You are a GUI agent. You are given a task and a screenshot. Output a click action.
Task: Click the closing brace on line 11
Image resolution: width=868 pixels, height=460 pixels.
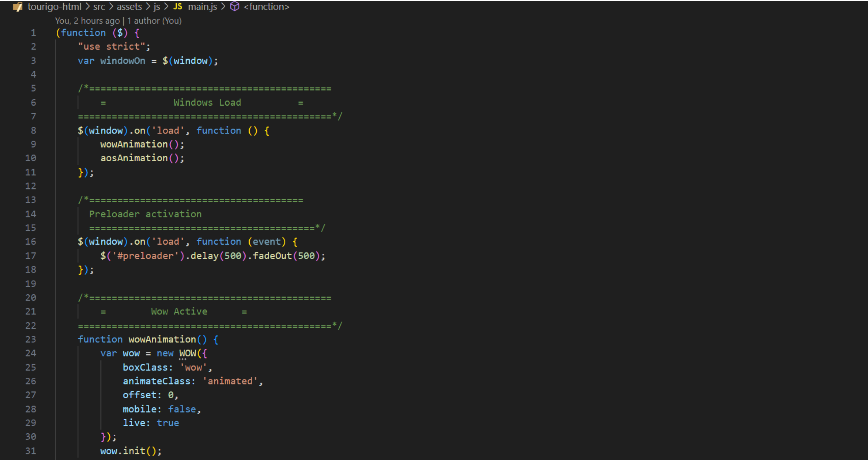80,172
